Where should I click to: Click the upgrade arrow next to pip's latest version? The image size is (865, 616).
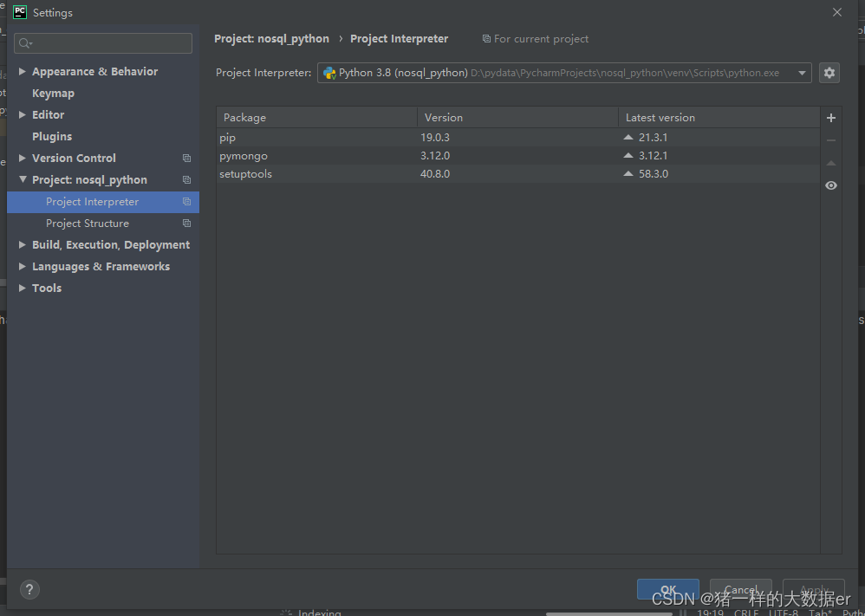point(627,137)
